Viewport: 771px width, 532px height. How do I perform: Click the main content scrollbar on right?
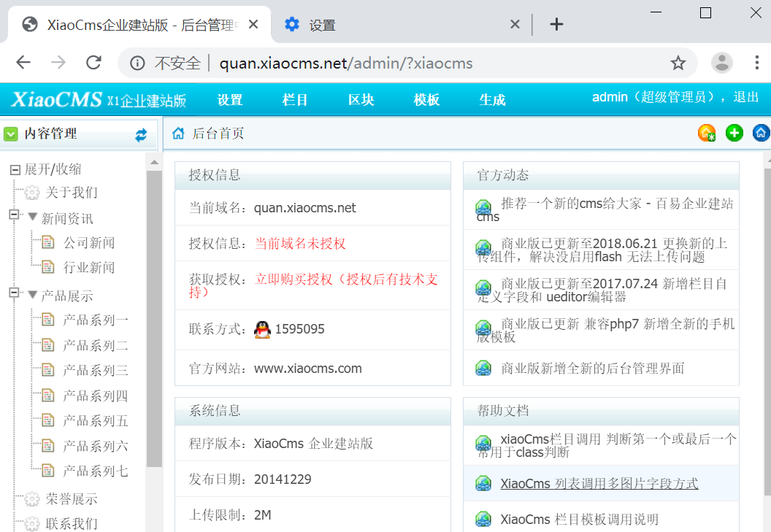click(x=767, y=332)
